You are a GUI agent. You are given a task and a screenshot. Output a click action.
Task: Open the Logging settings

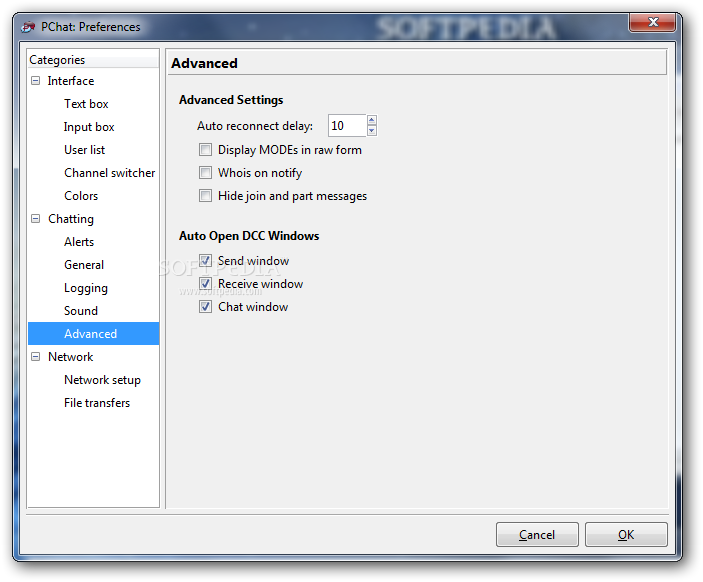pos(86,288)
